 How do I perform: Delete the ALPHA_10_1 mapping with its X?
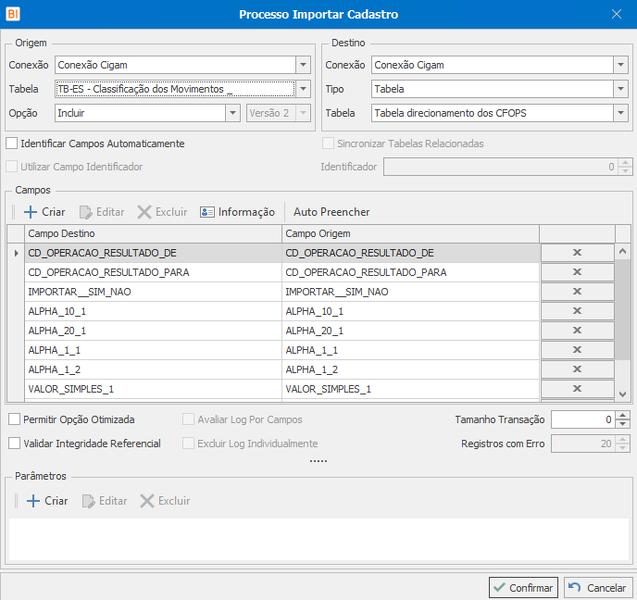[x=577, y=311]
